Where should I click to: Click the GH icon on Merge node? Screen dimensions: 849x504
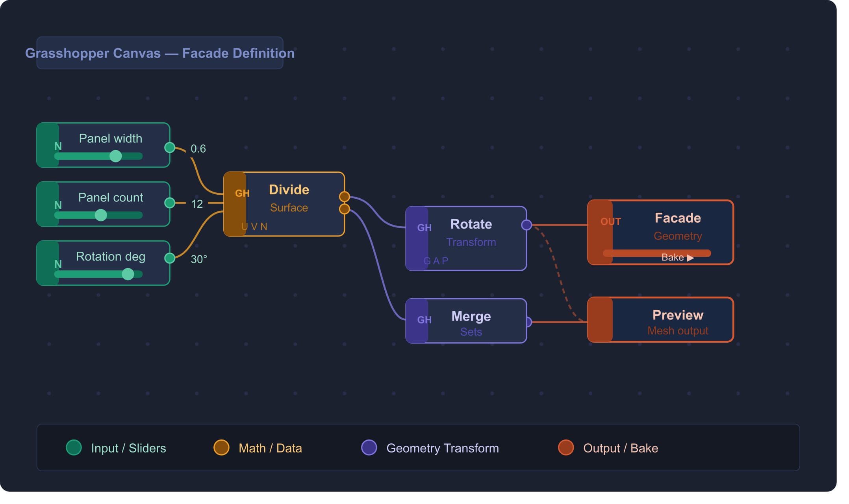[424, 320]
